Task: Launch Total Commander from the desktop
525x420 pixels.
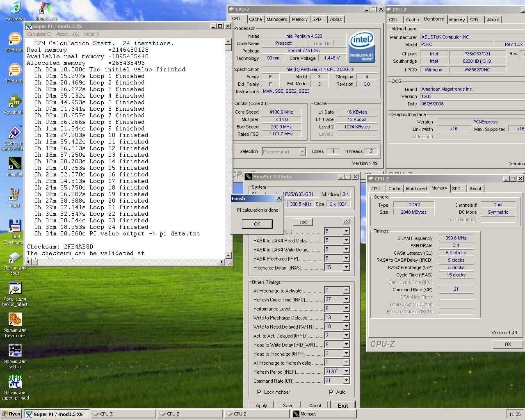Action: click(x=15, y=226)
